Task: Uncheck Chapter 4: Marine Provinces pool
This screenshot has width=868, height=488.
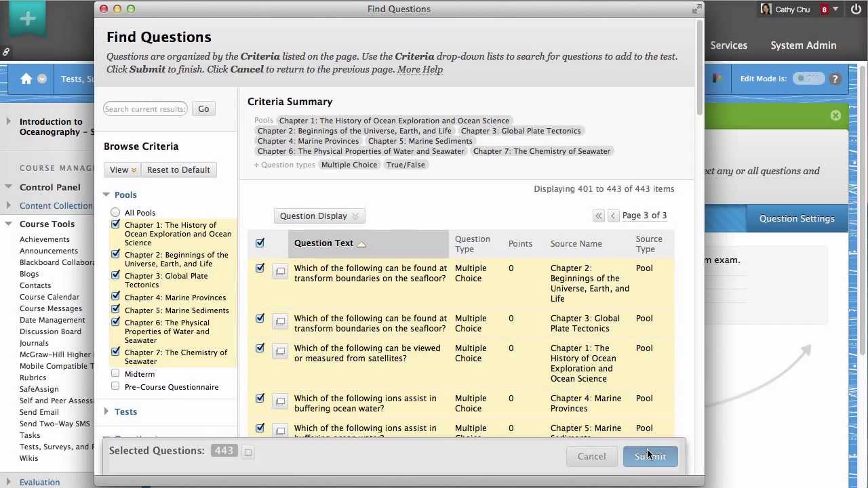Action: [115, 297]
